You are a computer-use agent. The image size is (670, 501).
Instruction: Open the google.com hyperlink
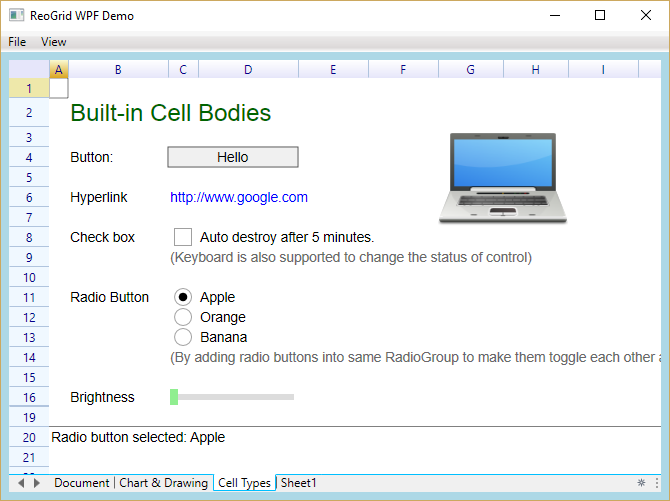(x=239, y=197)
